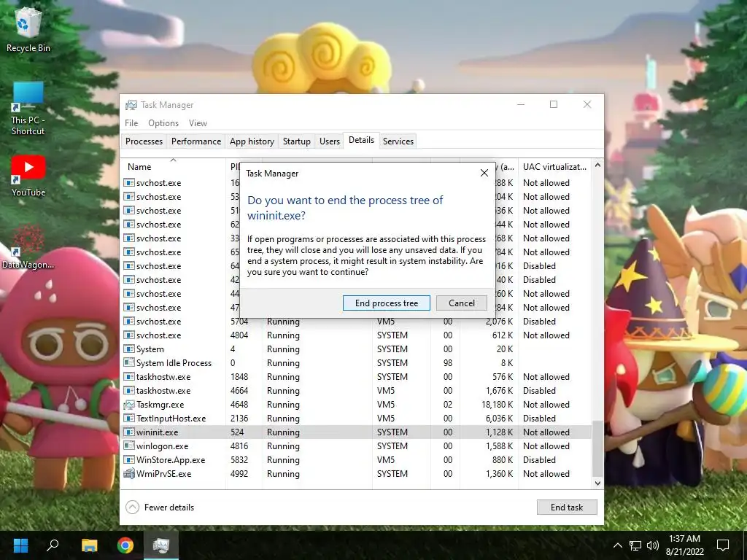
Task: Select taskhostw.exe with PID 4664
Action: coord(356,391)
